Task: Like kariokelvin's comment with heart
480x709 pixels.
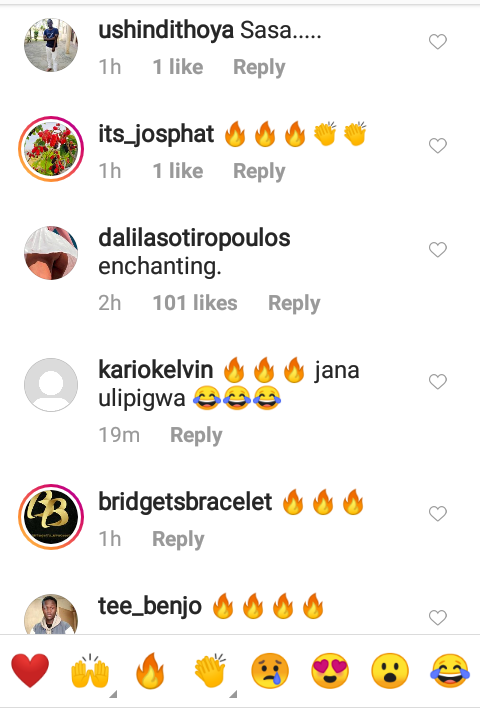Action: click(x=438, y=382)
